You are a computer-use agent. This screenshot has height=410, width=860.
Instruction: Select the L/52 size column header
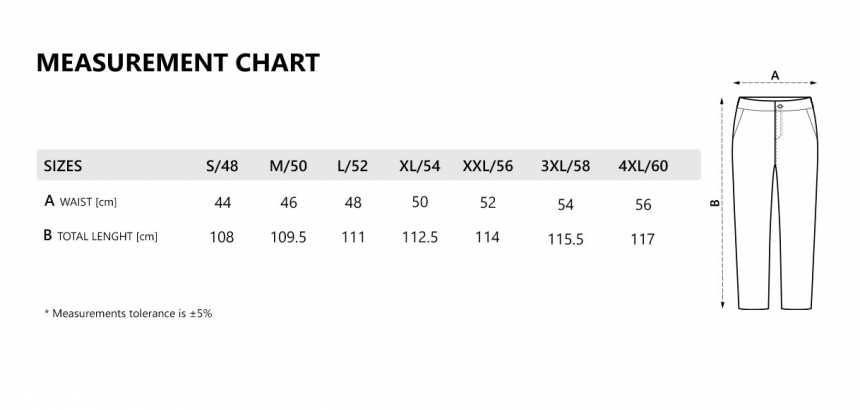tap(353, 166)
